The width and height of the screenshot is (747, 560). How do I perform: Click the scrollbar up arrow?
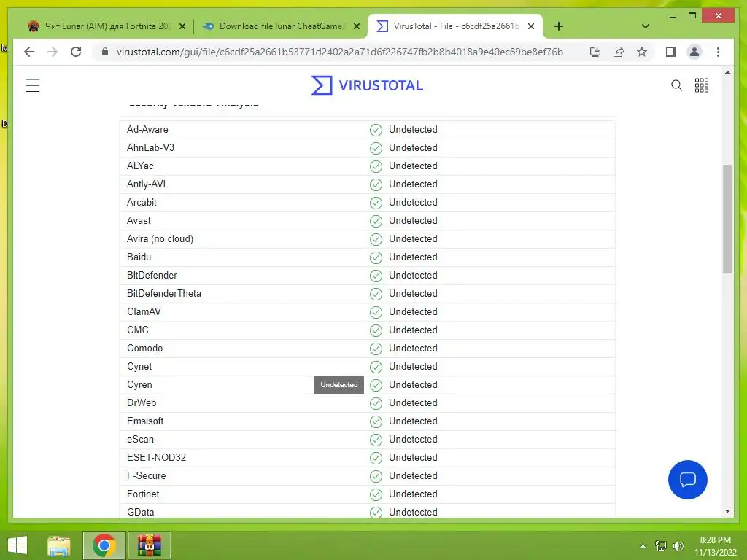pos(727,72)
